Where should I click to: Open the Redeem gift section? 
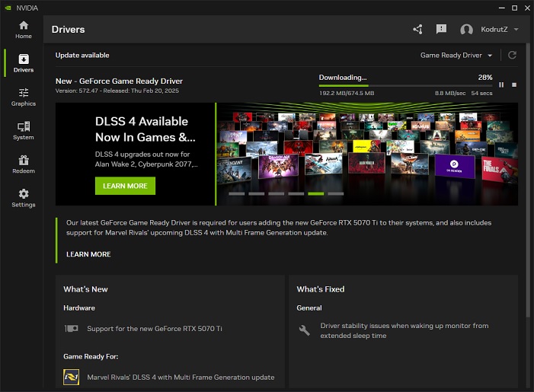click(x=24, y=164)
